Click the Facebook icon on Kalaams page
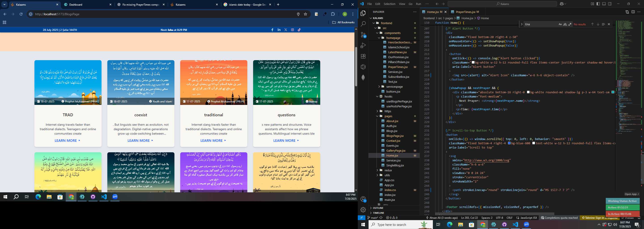The width and height of the screenshot is (644, 229). click(x=272, y=30)
